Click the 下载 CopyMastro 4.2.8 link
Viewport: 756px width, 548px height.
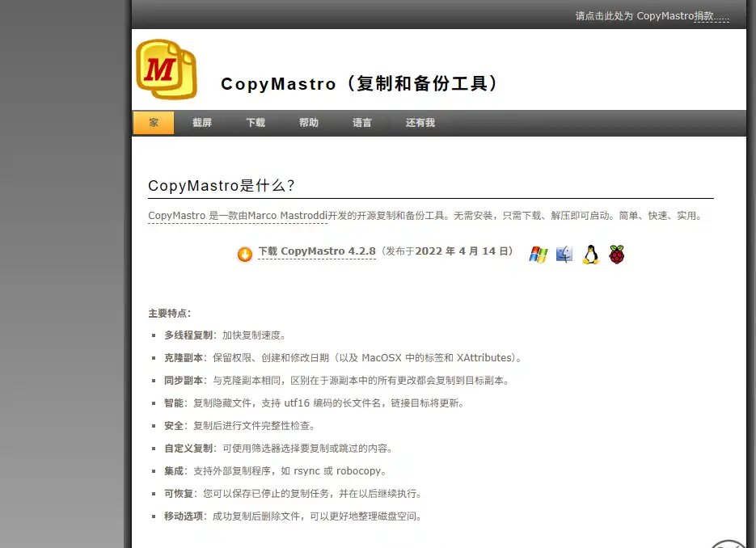pyautogui.click(x=317, y=251)
